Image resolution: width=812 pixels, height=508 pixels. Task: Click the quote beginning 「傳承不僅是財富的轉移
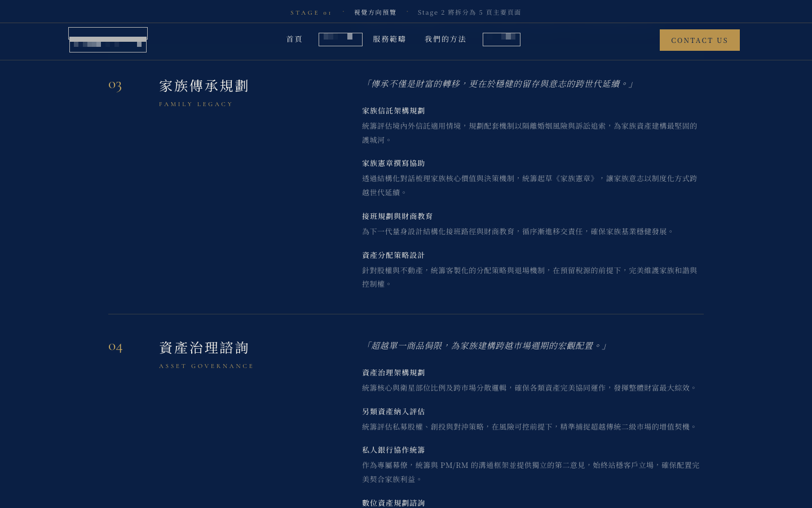[499, 84]
